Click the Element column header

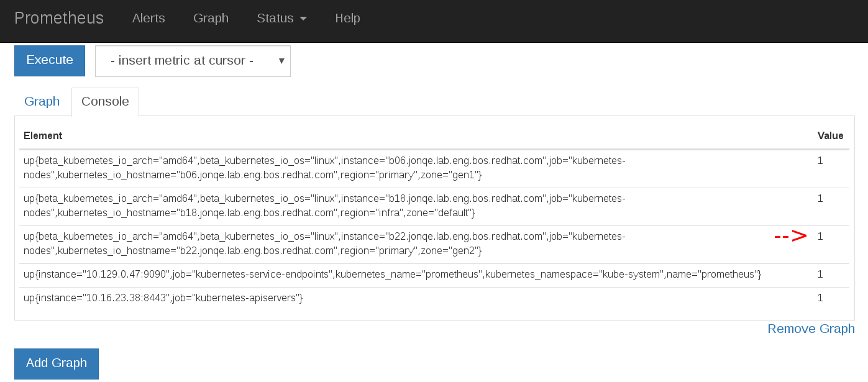(x=43, y=135)
